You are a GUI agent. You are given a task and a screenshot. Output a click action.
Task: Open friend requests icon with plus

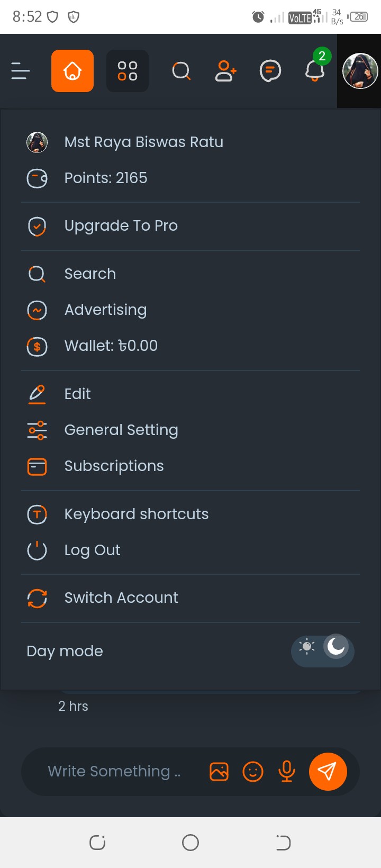226,71
